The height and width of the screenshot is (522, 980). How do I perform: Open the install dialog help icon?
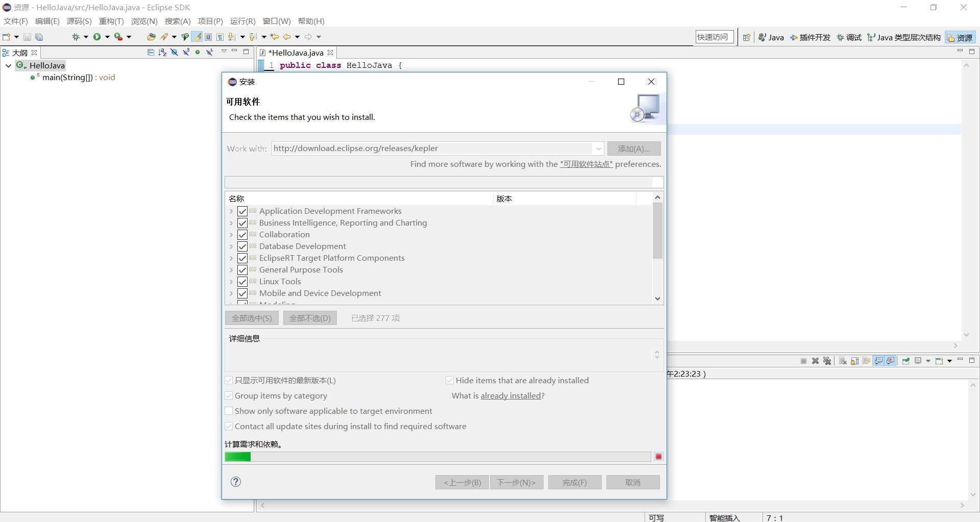(x=236, y=482)
